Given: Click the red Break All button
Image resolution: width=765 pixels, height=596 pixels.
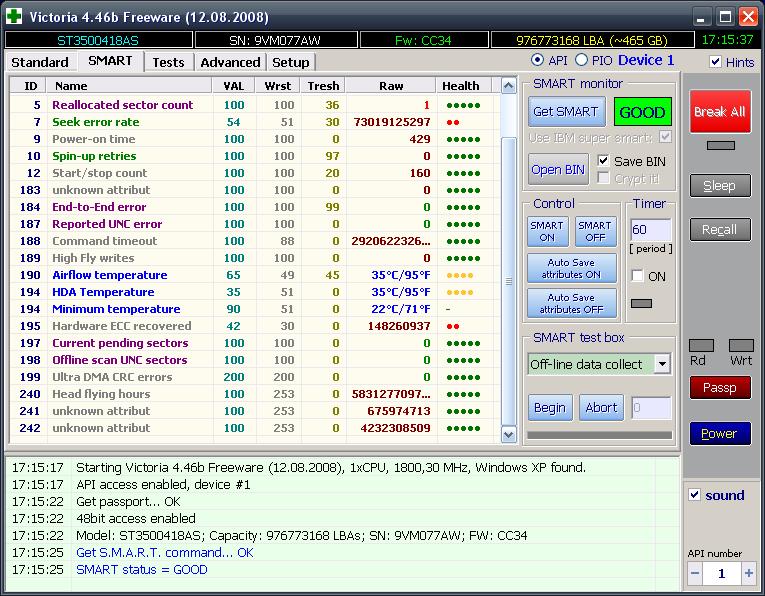Looking at the screenshot, I should point(719,112).
